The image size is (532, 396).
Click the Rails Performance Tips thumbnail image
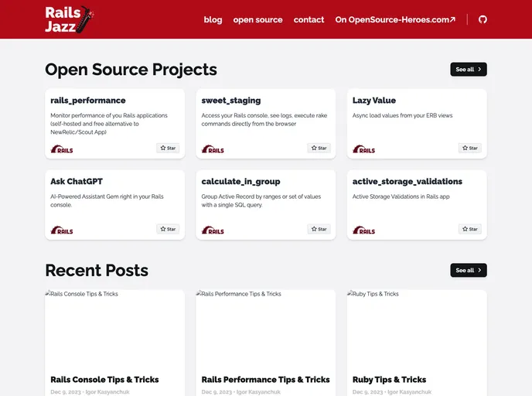[266, 329]
